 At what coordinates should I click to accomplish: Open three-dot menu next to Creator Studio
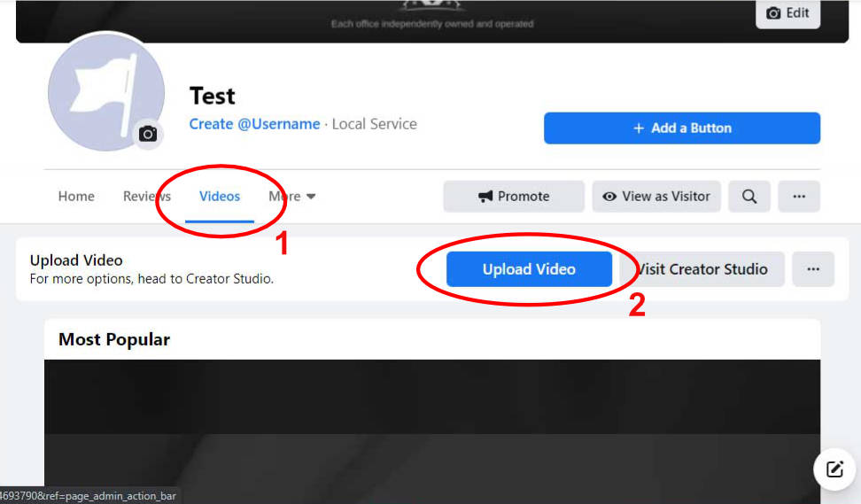813,269
